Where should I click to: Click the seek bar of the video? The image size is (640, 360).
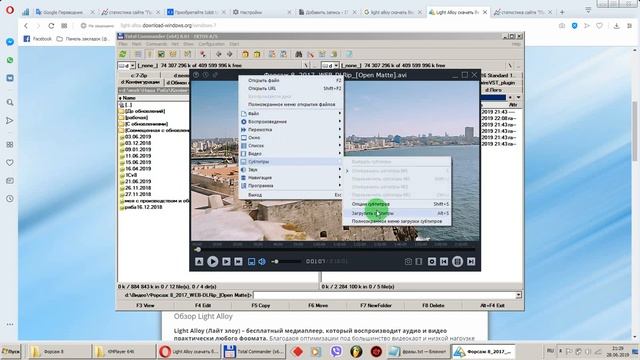(x=335, y=249)
